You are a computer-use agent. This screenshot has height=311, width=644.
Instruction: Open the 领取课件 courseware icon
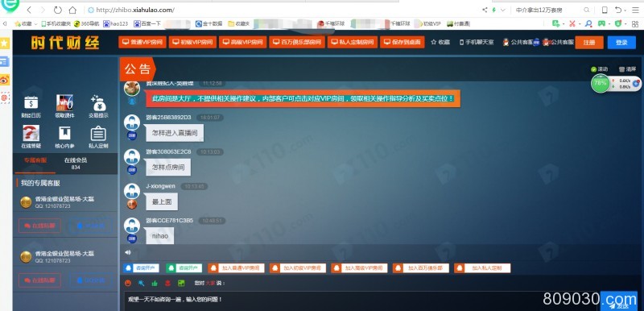(x=64, y=102)
